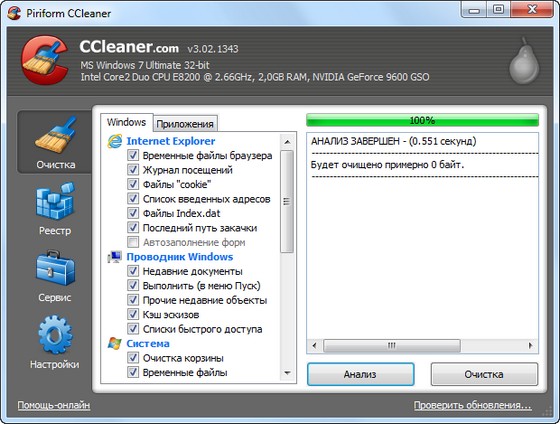Uncheck Временные файлы браузера
Viewport: 560px width, 424px height.
pyautogui.click(x=133, y=155)
